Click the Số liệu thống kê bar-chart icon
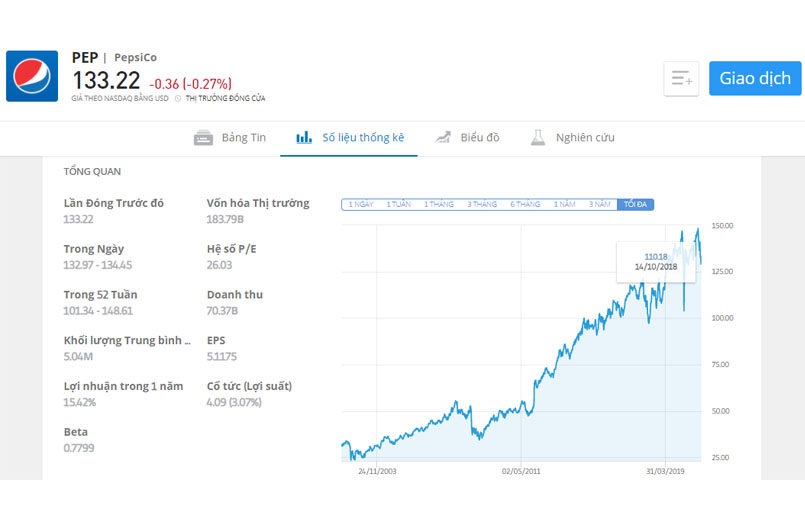Screen dimensions: 805x519 click(x=304, y=137)
